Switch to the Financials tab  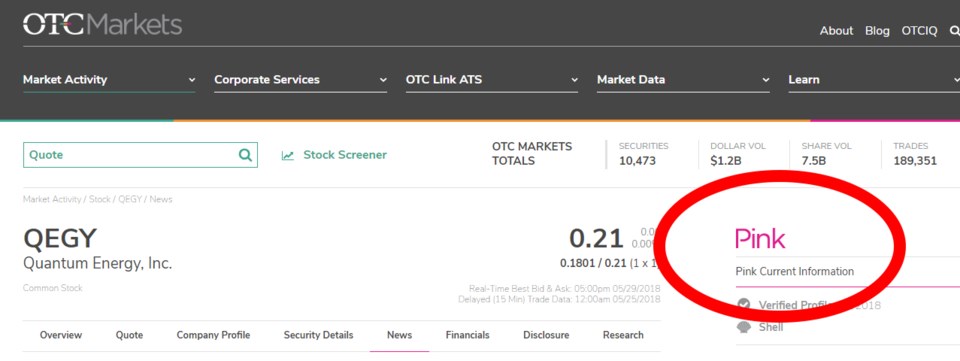coord(467,335)
